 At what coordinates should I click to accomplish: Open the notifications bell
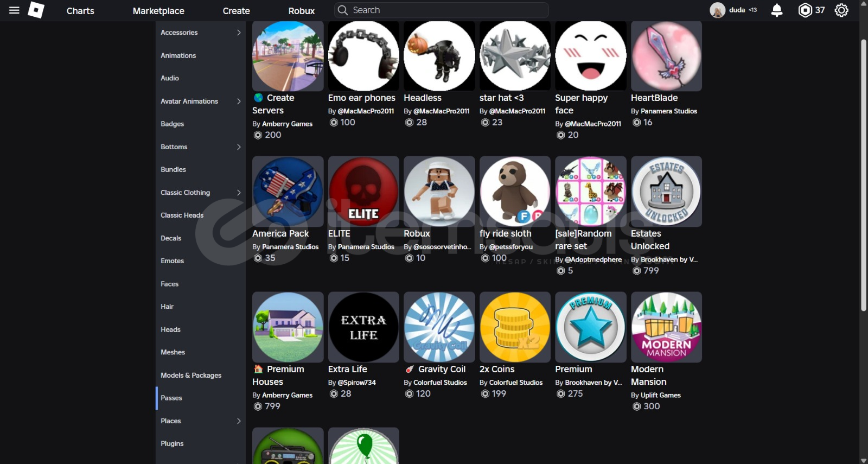click(x=777, y=10)
